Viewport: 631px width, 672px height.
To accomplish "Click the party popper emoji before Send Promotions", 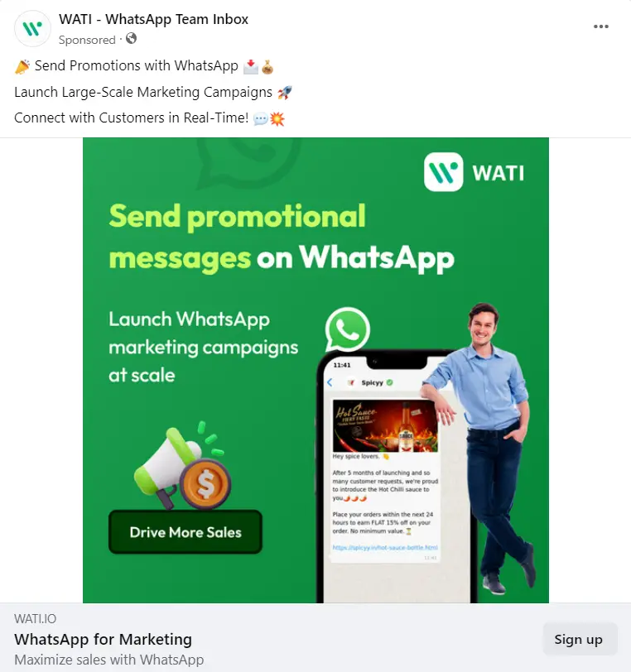I will [22, 66].
